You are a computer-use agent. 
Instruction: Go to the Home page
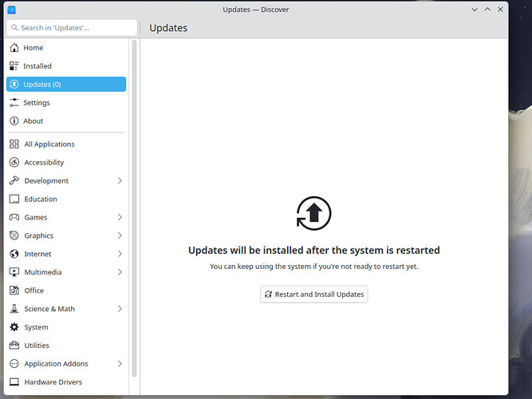point(66,48)
